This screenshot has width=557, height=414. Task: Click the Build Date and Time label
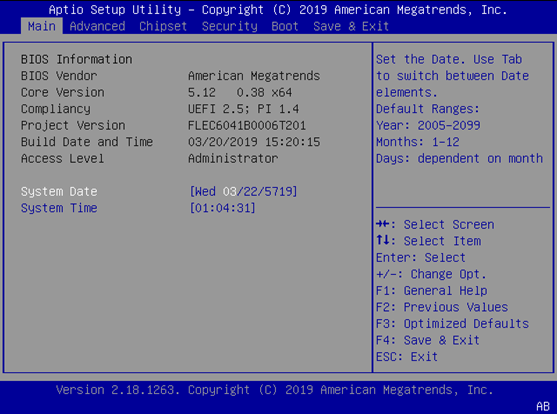[87, 142]
